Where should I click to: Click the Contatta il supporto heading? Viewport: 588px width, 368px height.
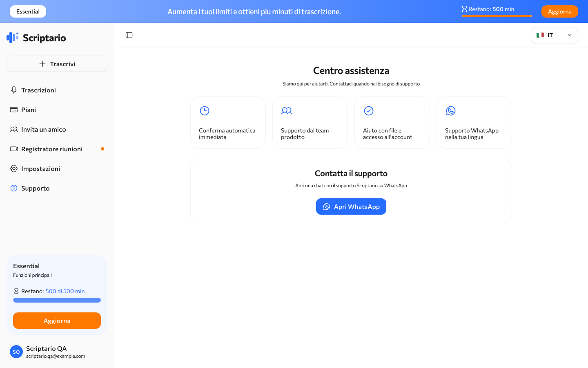(x=351, y=173)
